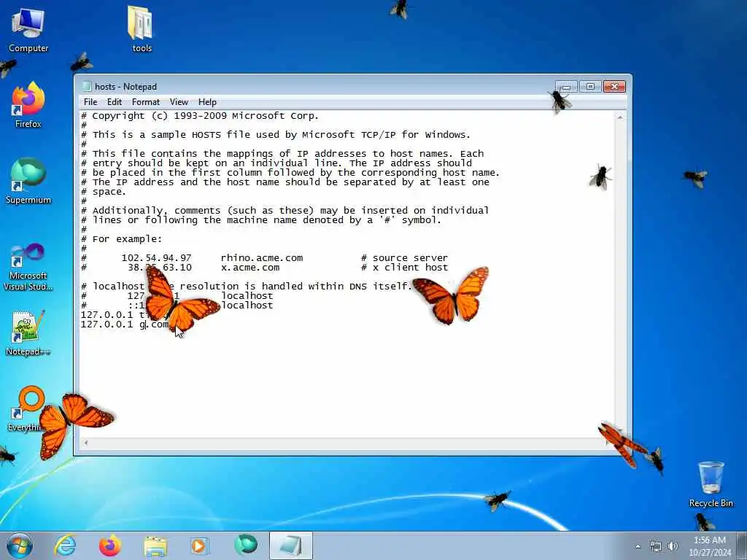Click the Show desktop strip on taskbar
Screen dimensions: 747x560
coord(742,546)
